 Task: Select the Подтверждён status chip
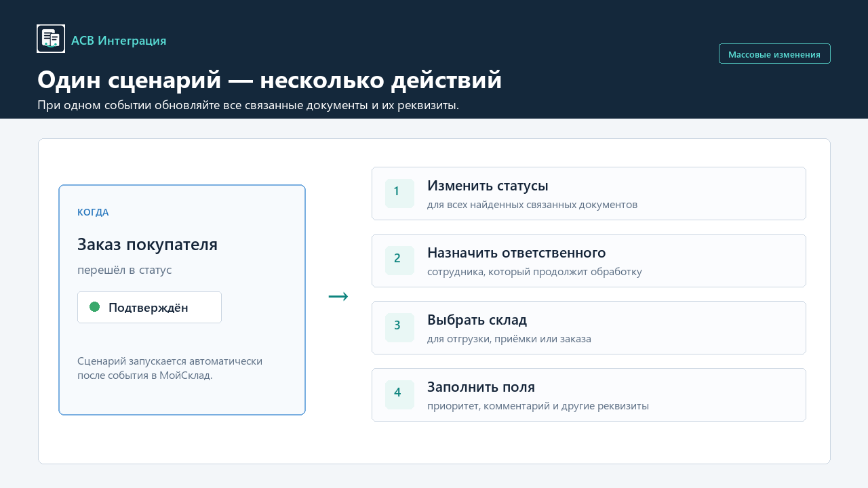pos(149,307)
